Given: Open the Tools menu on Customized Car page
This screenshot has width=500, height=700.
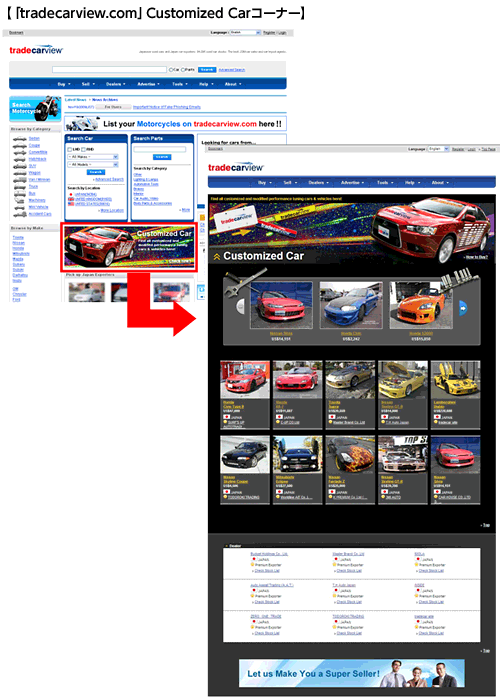Looking at the screenshot, I should [385, 183].
